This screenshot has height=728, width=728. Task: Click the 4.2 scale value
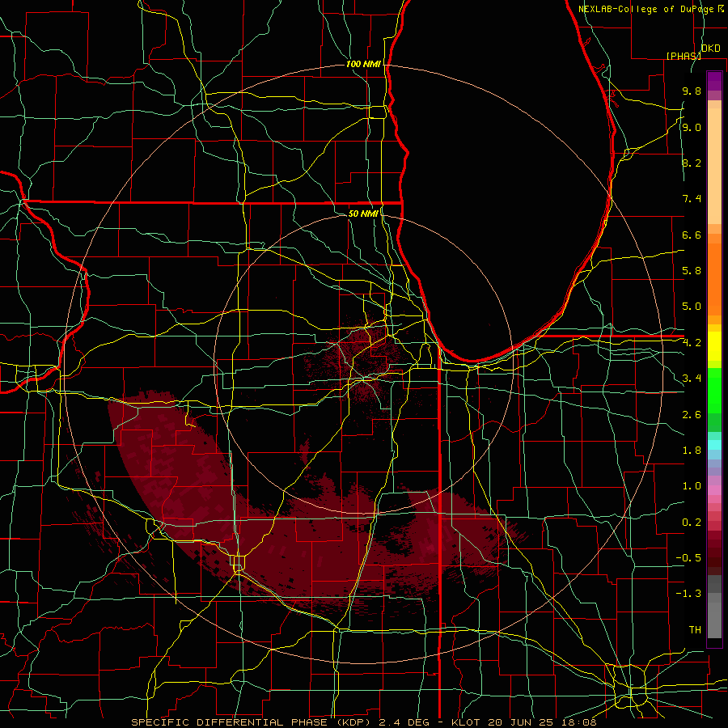pos(692,343)
